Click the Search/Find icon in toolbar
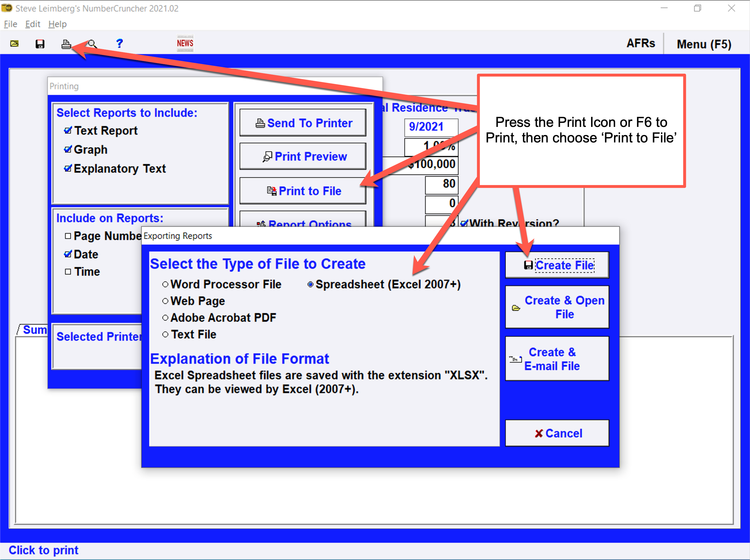The image size is (750, 560). tap(92, 43)
